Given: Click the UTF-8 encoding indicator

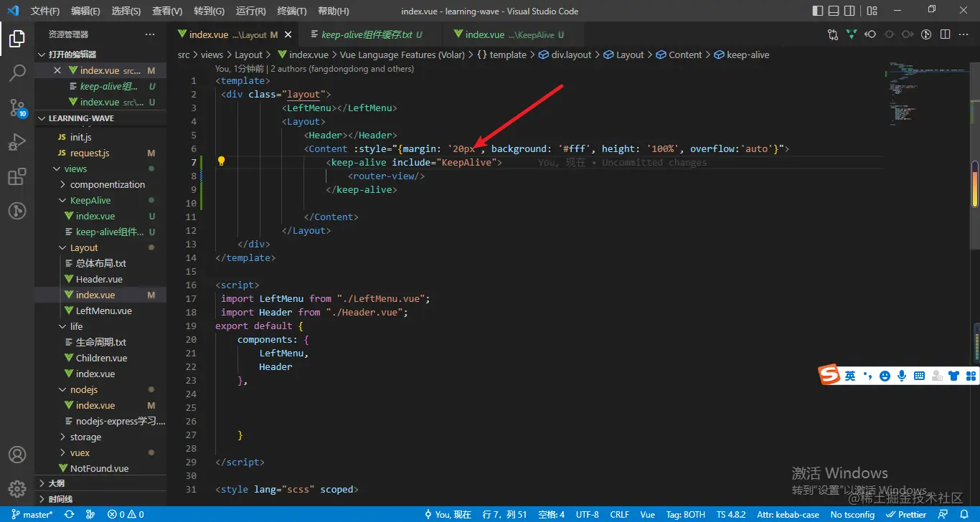Looking at the screenshot, I should [587, 514].
